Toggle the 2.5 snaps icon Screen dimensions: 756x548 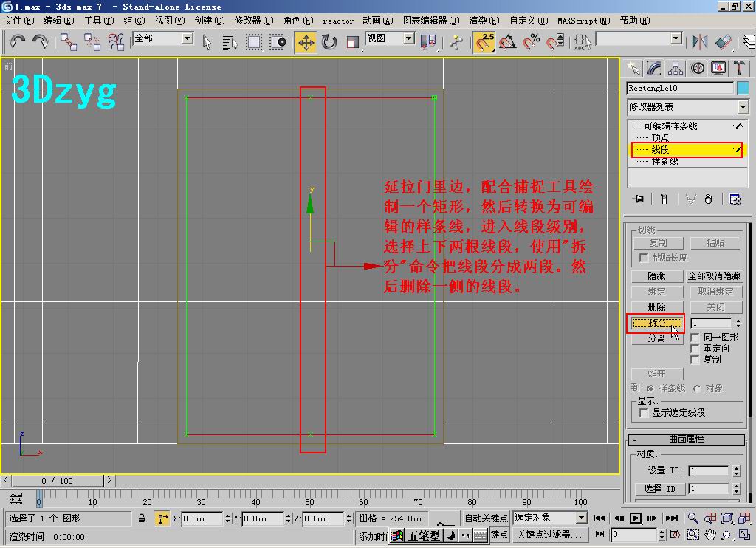[484, 42]
